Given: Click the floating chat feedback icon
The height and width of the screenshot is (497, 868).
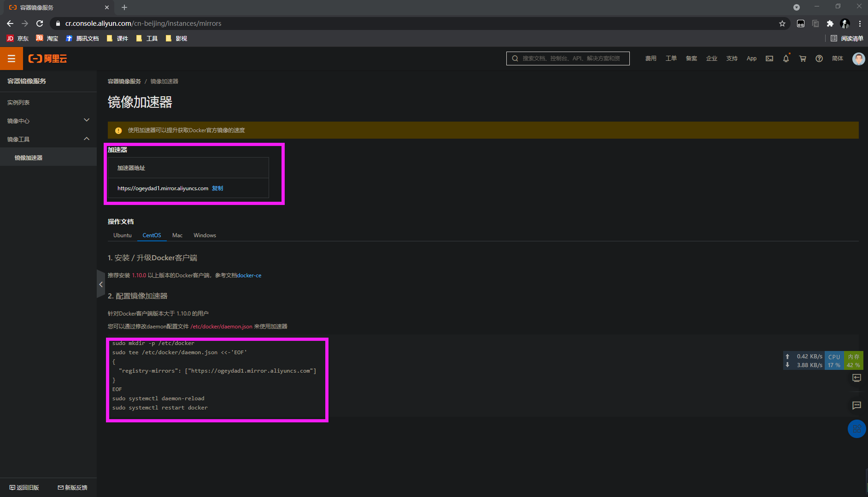Looking at the screenshot, I should coord(856,405).
